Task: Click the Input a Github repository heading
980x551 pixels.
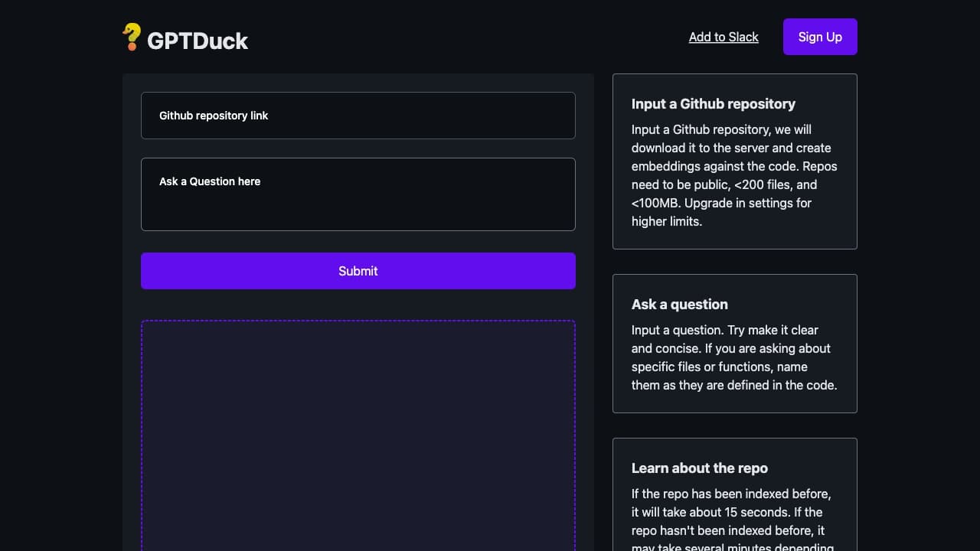Action: [x=713, y=104]
